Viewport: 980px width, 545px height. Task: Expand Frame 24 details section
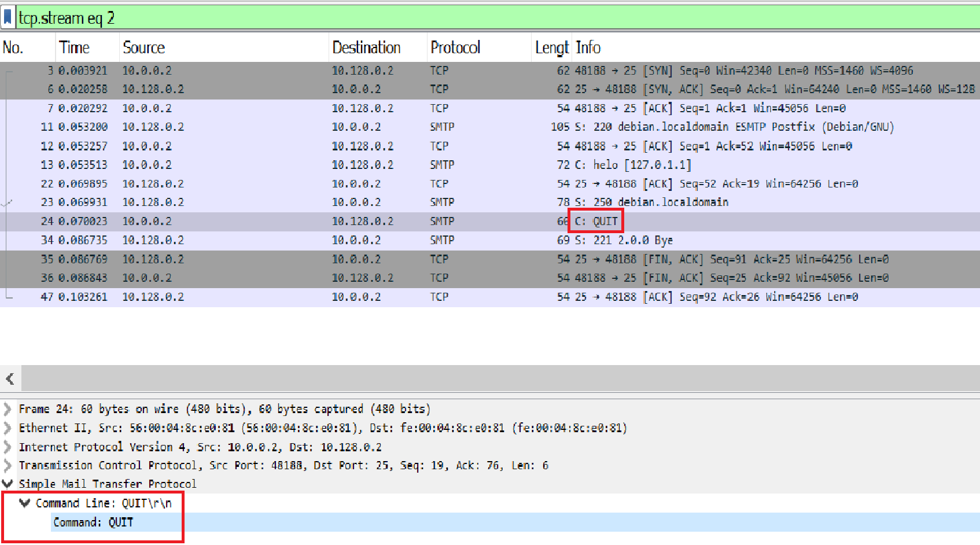pyautogui.click(x=7, y=408)
